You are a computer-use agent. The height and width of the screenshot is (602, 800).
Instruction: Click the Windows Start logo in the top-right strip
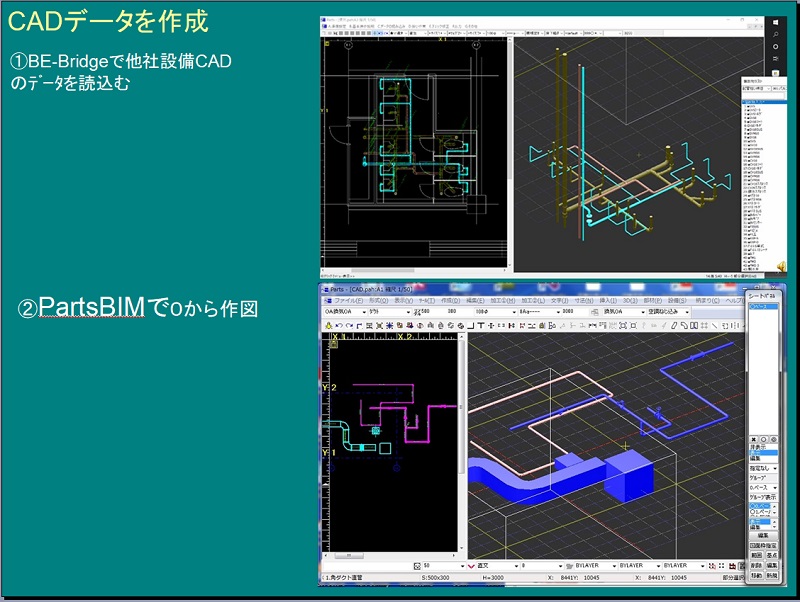coord(776,23)
